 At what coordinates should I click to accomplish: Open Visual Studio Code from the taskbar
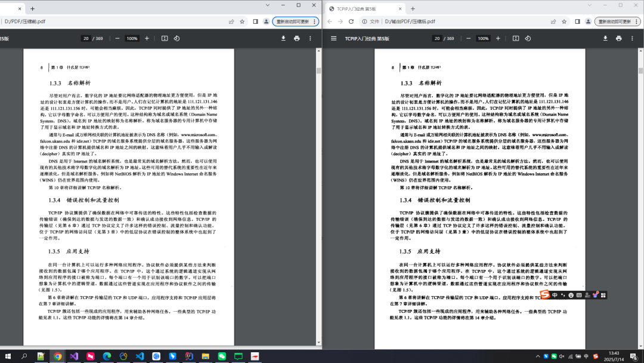[x=140, y=356]
